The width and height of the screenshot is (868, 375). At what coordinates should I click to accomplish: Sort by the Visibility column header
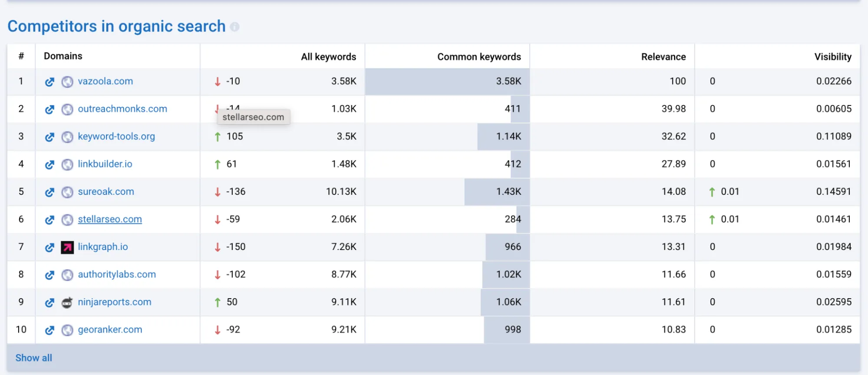pos(833,57)
